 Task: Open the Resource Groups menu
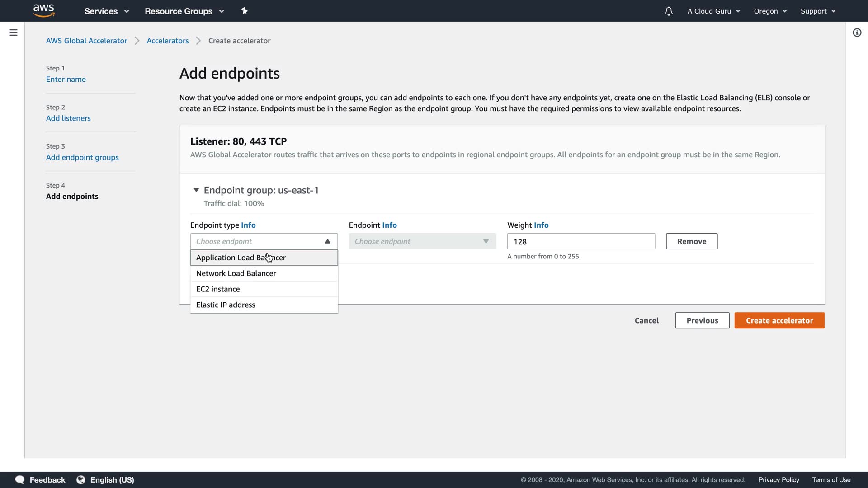point(184,11)
